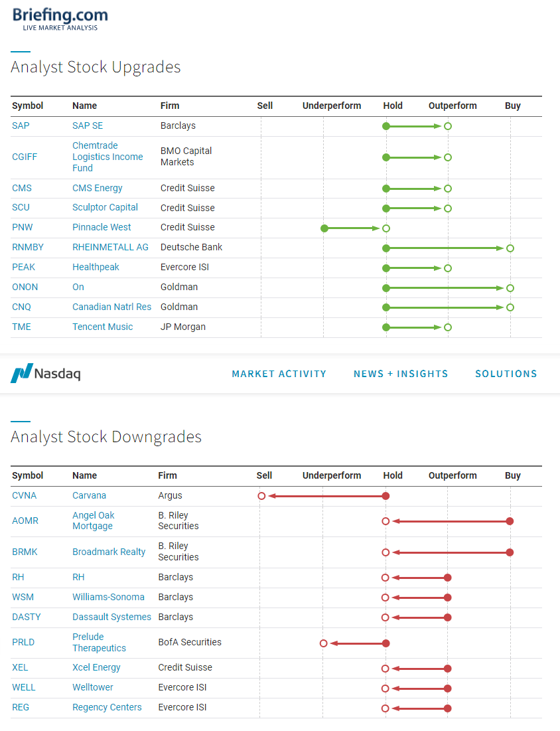The width and height of the screenshot is (560, 731).
Task: Click the AOMR ticker symbol
Action: coord(25,521)
